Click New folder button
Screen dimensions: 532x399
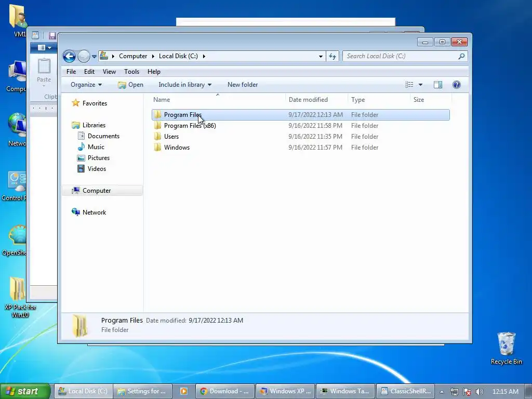coord(243,85)
